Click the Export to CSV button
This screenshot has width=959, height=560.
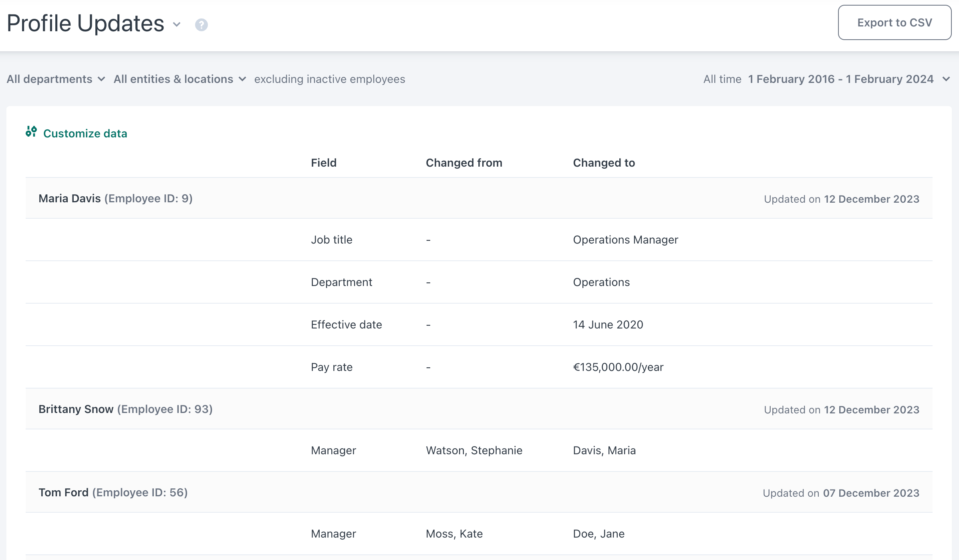[x=894, y=22]
